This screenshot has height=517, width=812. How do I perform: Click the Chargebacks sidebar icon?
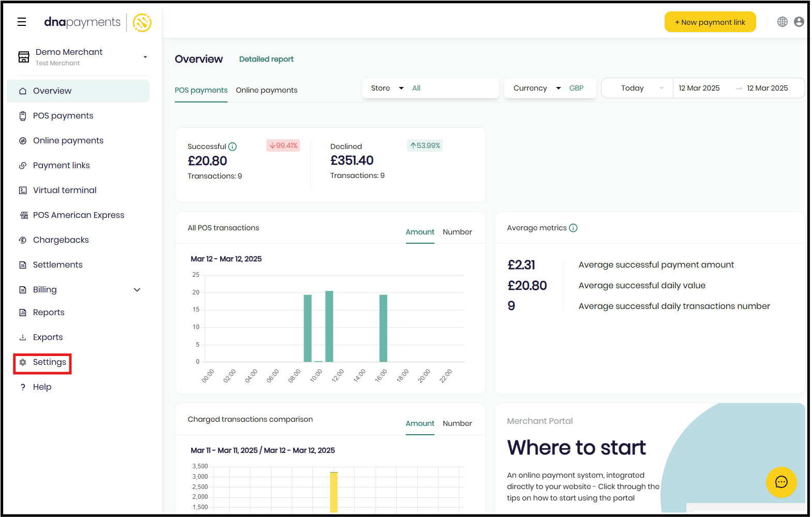[x=23, y=240]
